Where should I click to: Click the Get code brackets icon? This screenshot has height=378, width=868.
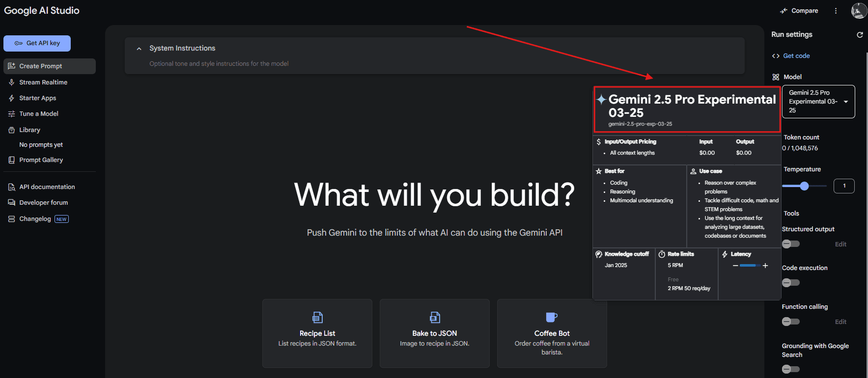click(x=776, y=56)
